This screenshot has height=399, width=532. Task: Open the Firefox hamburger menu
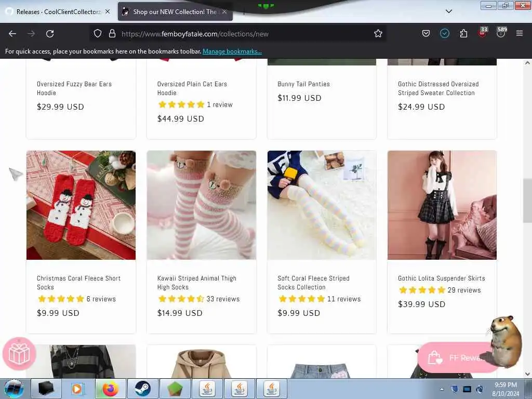(520, 33)
